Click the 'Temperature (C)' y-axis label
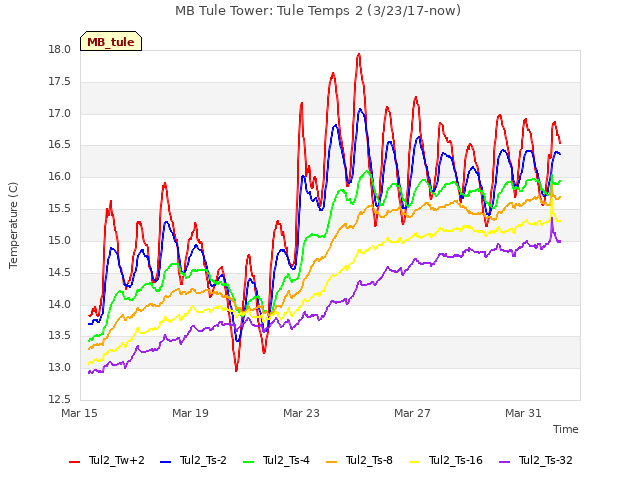The image size is (640, 480). tap(13, 225)
